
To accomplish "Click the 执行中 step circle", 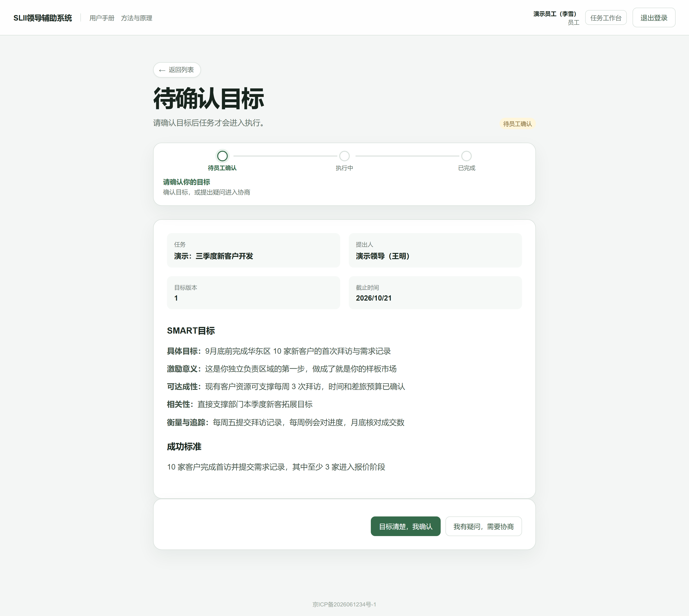I will click(x=344, y=156).
